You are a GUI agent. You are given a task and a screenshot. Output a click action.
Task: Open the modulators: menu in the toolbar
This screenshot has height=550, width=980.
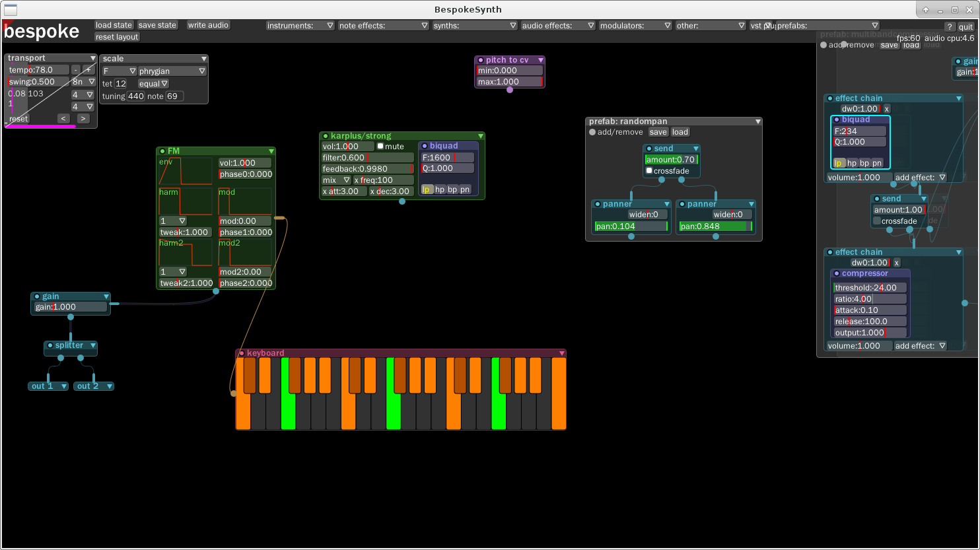634,26
